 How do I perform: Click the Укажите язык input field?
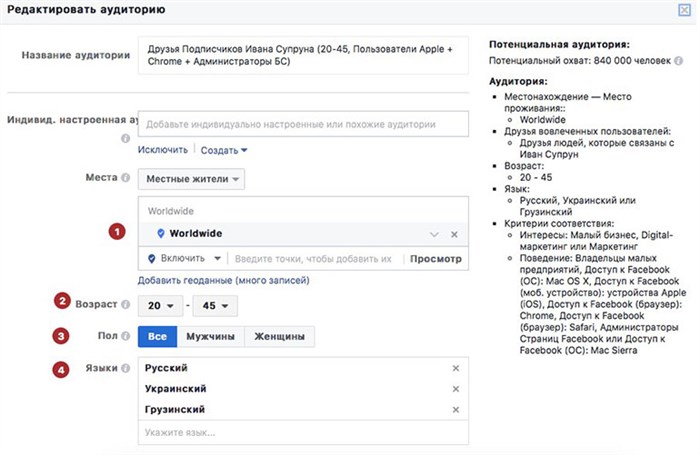[303, 432]
